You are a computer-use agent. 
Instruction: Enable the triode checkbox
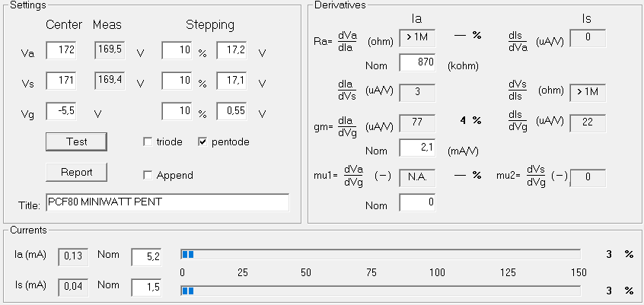[148, 142]
